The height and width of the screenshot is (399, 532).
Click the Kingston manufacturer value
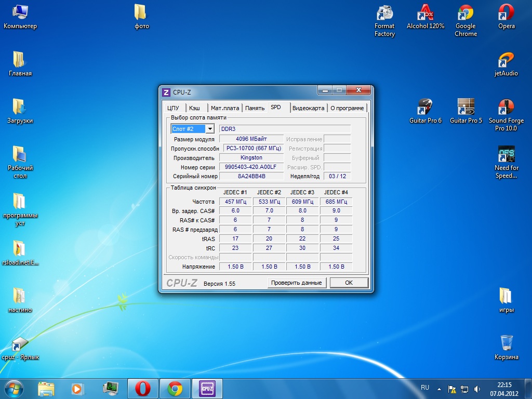(x=251, y=157)
